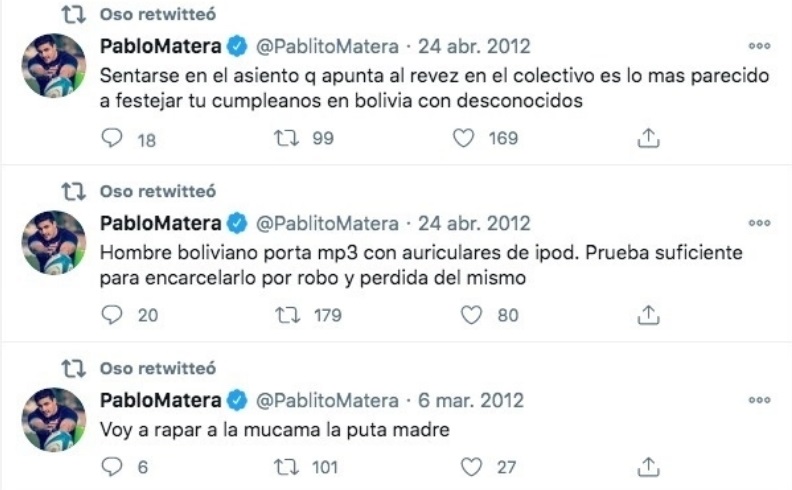Screen dimensions: 792x490
Task: Open more options for the second tweet
Action: (x=759, y=223)
